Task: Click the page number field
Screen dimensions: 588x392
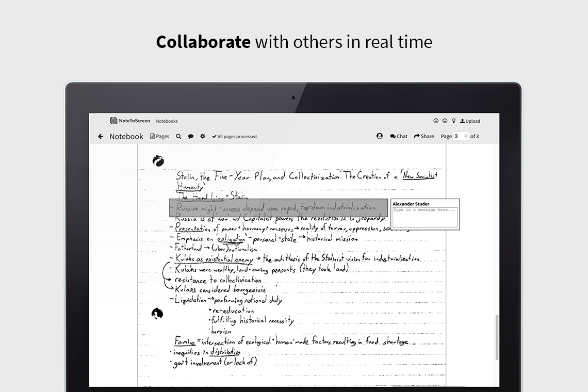Action: click(461, 136)
